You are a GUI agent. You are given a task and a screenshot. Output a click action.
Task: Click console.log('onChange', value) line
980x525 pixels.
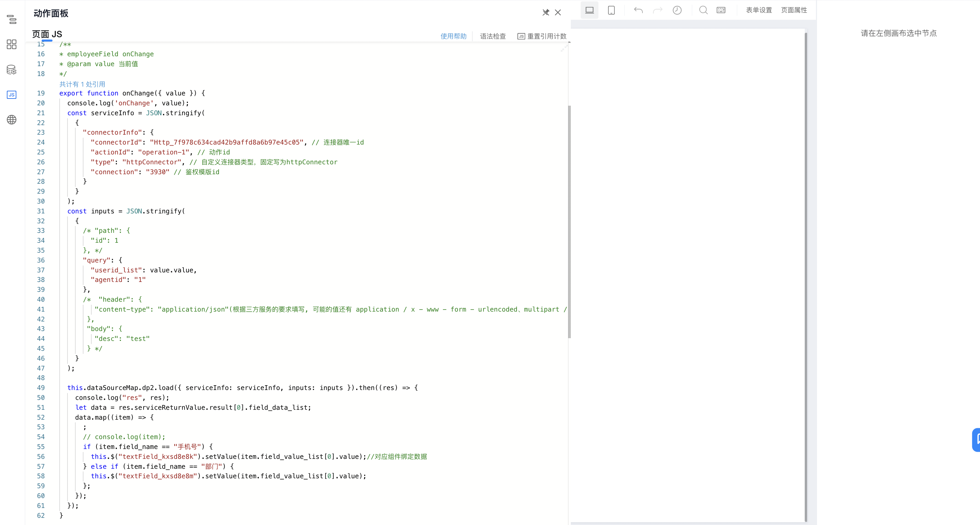point(128,103)
